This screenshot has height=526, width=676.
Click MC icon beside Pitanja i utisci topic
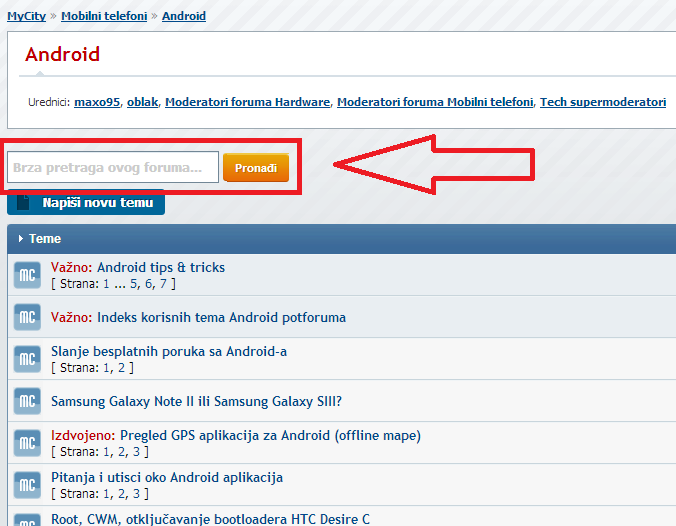pos(27,485)
